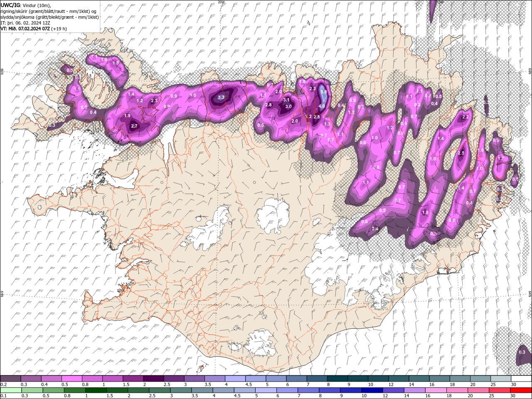Click the initial time 'IT: Þri. 06. 02. 2024 12Z'
Image resolution: width=532 pixels, height=399 pixels.
[x=25, y=23]
